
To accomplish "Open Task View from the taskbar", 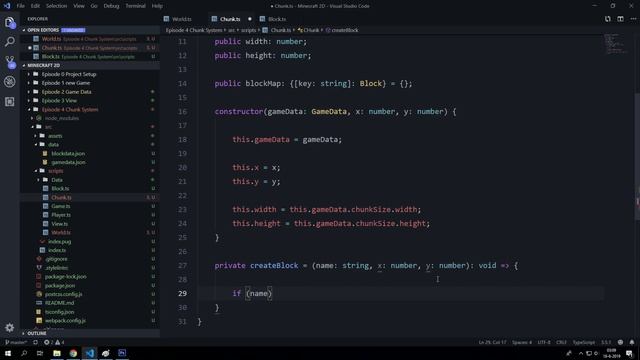I will pos(40,353).
